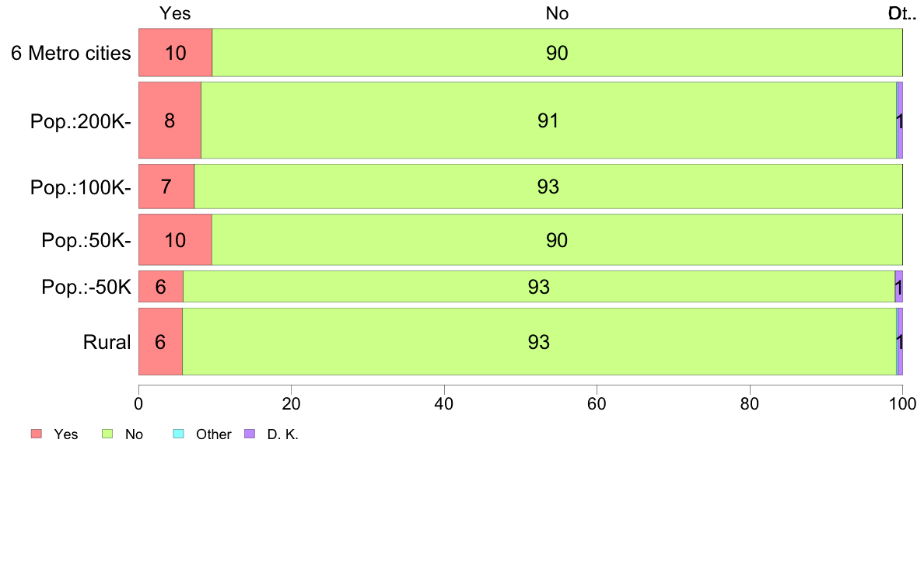Click the Pop.:200K- red Yes bar
Screen dimensions: 924x572
point(170,120)
